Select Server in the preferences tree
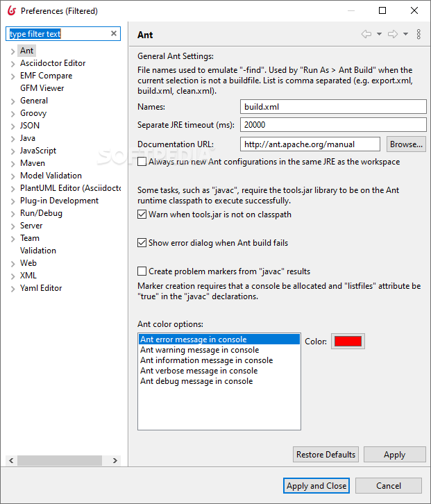This screenshot has height=504, width=431. point(31,226)
